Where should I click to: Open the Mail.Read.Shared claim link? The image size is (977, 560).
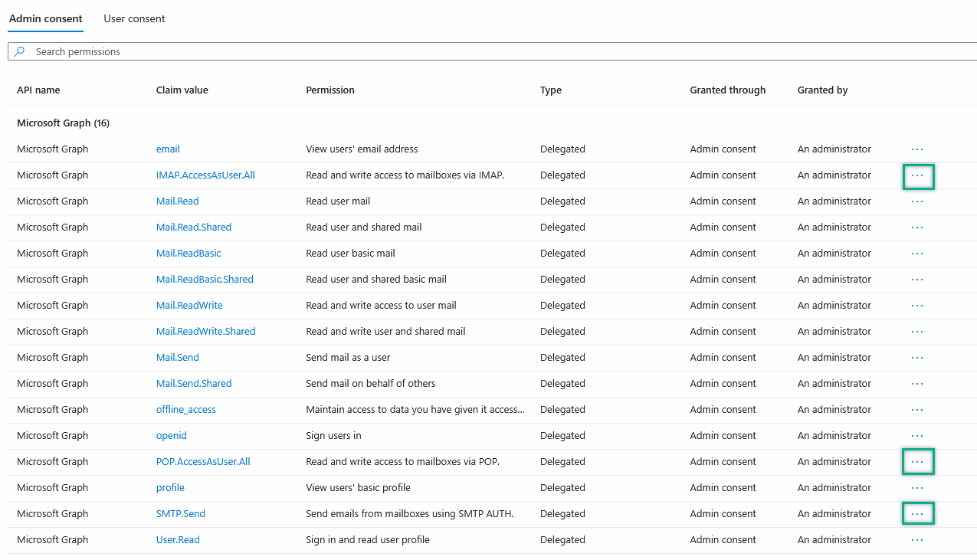pyautogui.click(x=193, y=227)
